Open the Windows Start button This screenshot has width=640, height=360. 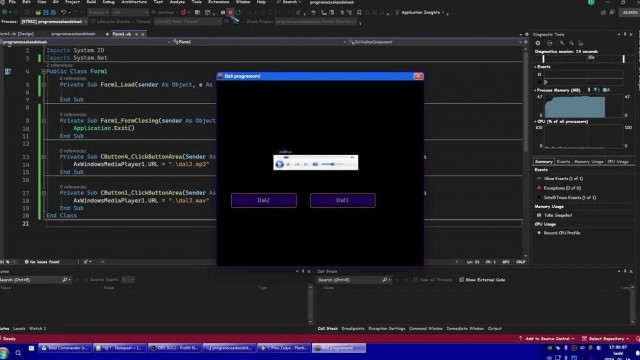[4, 353]
